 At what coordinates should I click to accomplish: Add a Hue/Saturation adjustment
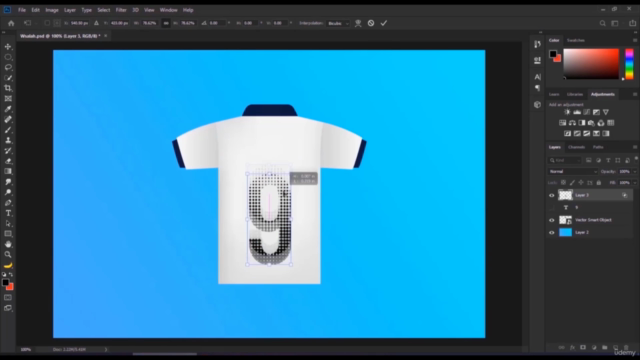[562, 123]
